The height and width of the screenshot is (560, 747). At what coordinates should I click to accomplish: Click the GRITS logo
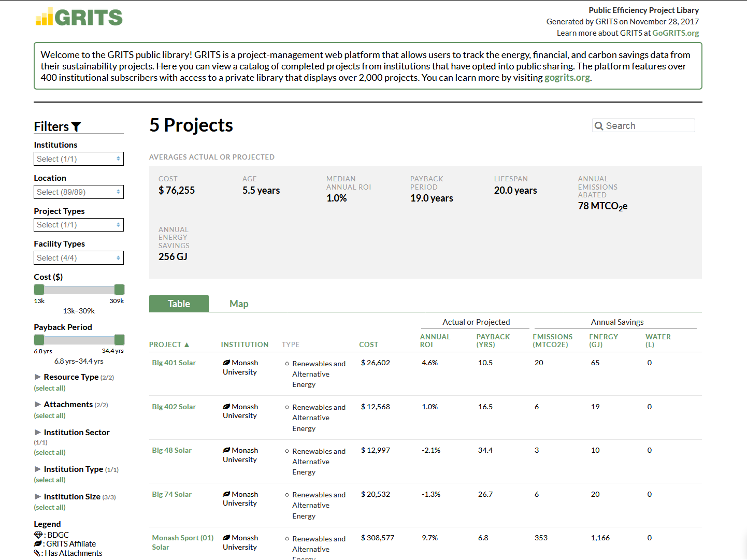tap(79, 17)
